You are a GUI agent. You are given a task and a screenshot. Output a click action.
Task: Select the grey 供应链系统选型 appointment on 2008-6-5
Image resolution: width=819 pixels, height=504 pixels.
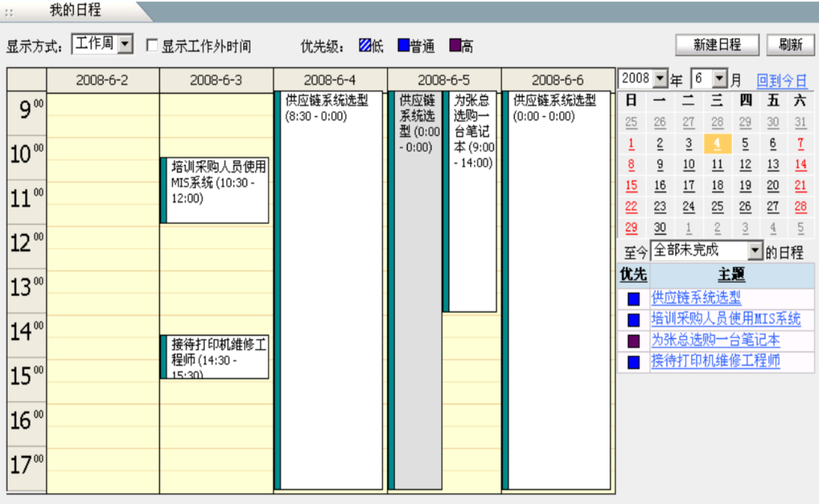pyautogui.click(x=415, y=290)
